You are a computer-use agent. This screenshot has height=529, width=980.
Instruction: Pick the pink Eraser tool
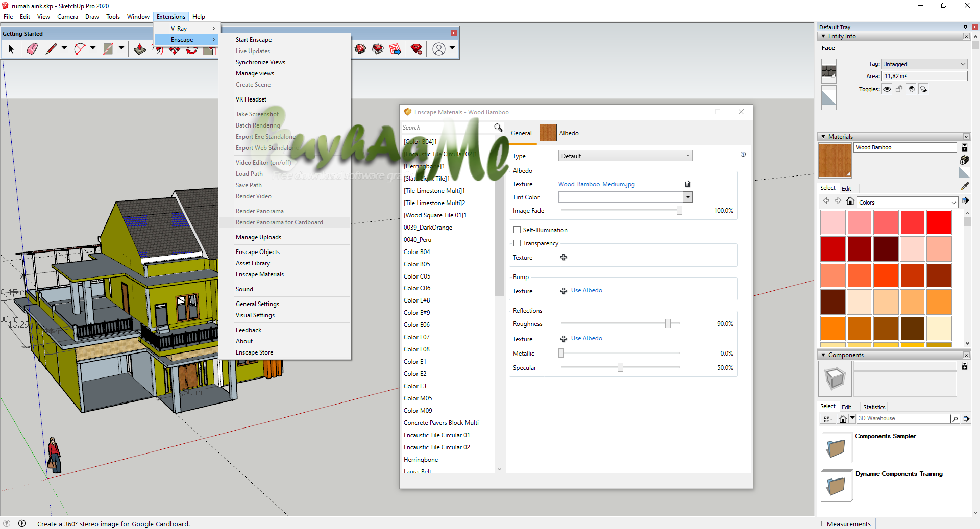click(32, 49)
